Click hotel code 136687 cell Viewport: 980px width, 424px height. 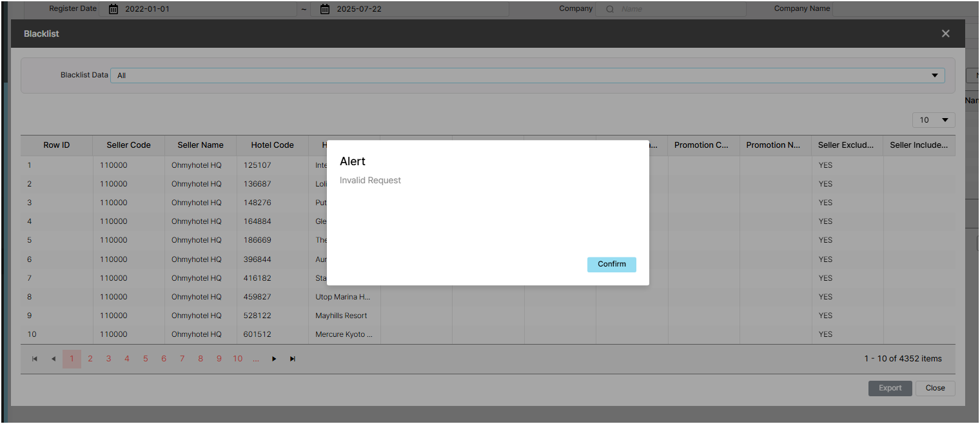point(273,184)
